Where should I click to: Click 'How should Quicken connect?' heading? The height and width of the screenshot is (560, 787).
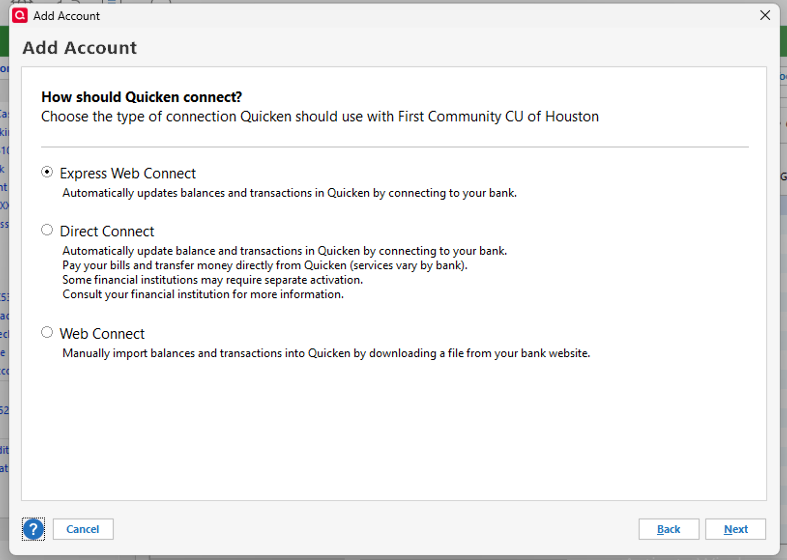pyautogui.click(x=142, y=97)
